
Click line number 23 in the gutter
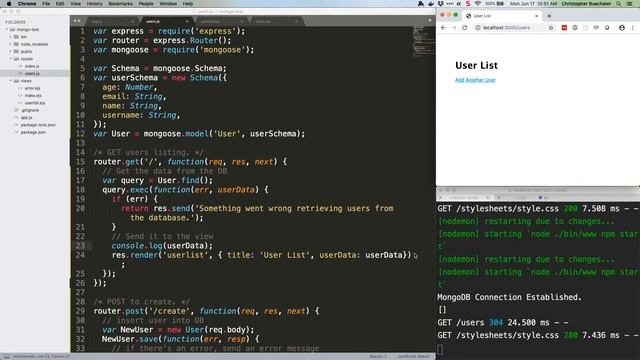[80, 246]
